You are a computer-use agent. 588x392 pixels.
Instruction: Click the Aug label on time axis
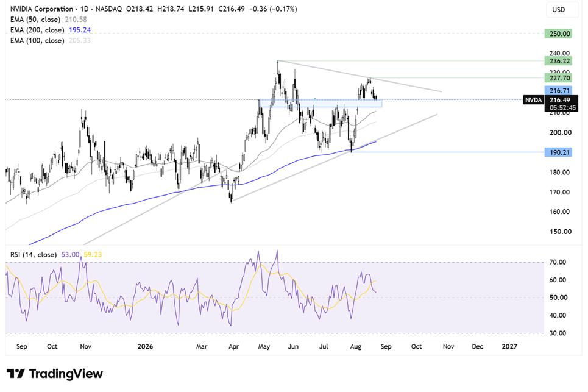pyautogui.click(x=355, y=347)
